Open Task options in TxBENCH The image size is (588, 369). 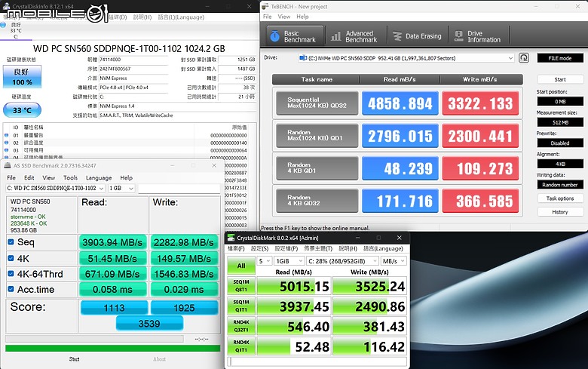click(x=560, y=198)
